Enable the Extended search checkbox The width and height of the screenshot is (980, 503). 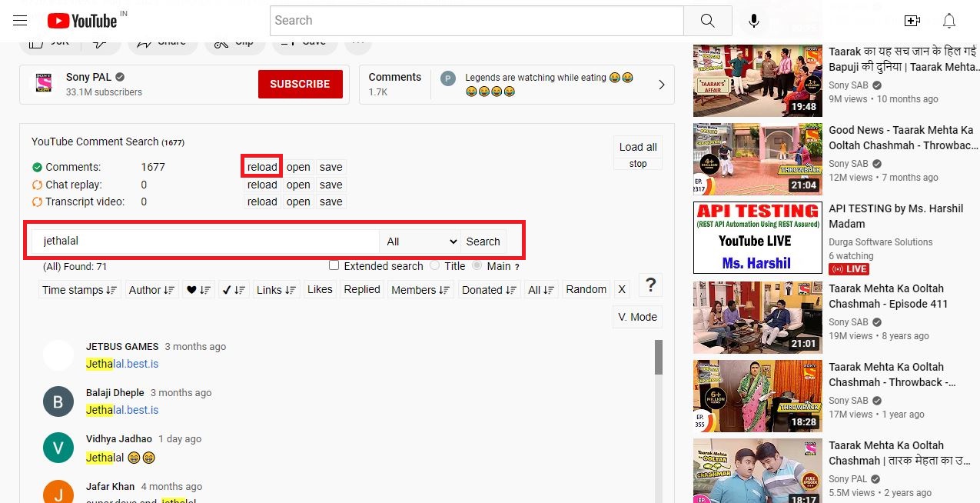click(x=334, y=265)
